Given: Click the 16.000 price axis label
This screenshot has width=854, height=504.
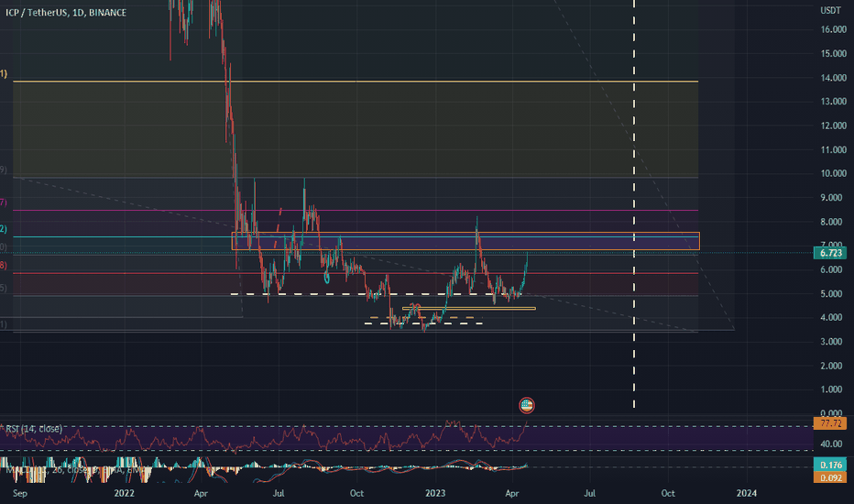Looking at the screenshot, I should pos(833,29).
